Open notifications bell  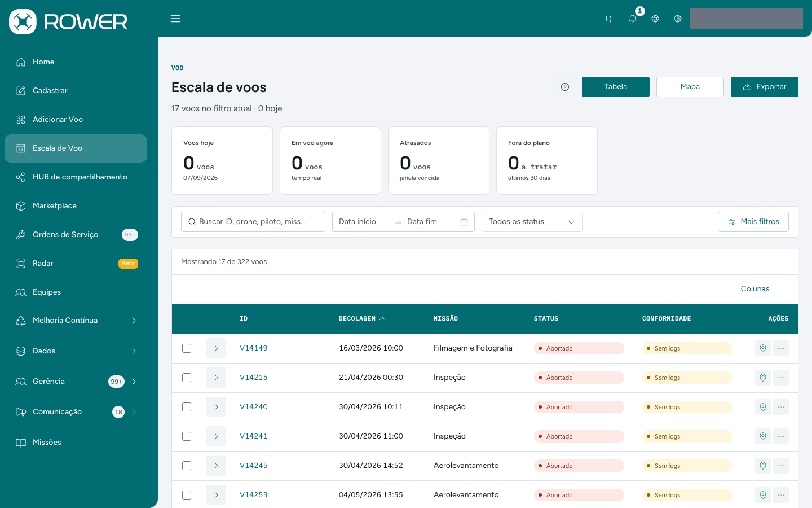tap(633, 19)
